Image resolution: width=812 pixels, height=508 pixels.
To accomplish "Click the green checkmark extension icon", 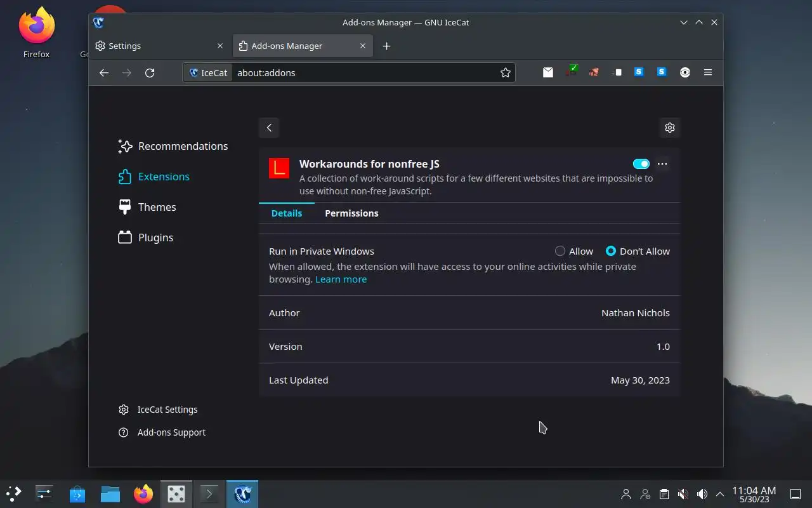I will [x=572, y=72].
